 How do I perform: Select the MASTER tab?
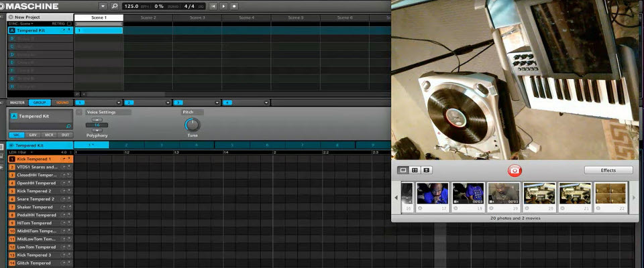click(17, 103)
